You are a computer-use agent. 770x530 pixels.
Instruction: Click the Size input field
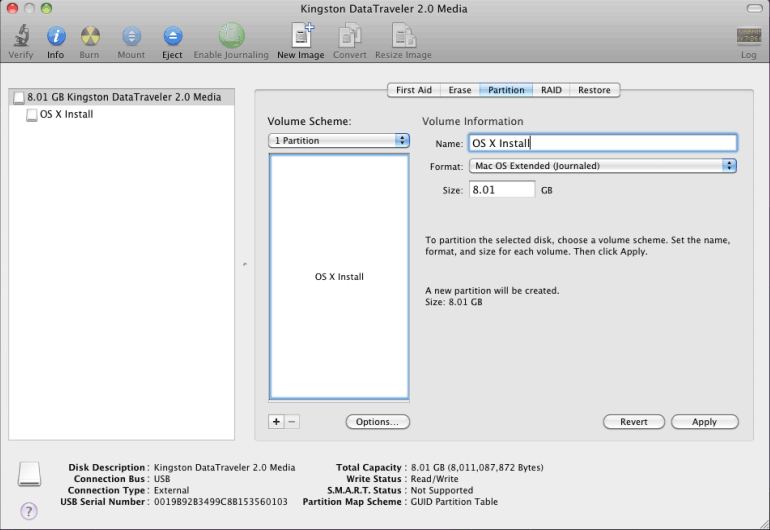tap(501, 190)
